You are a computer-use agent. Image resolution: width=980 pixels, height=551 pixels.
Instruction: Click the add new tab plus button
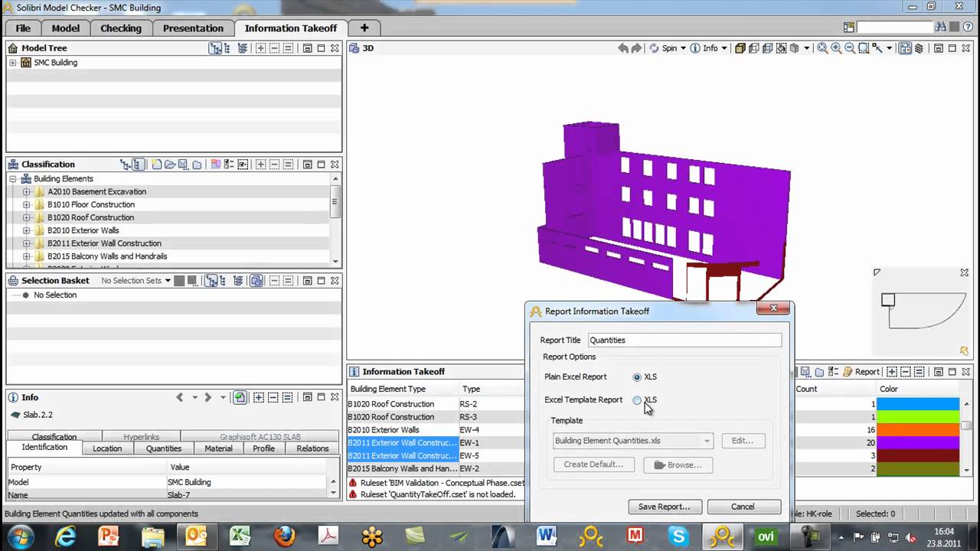tap(364, 28)
